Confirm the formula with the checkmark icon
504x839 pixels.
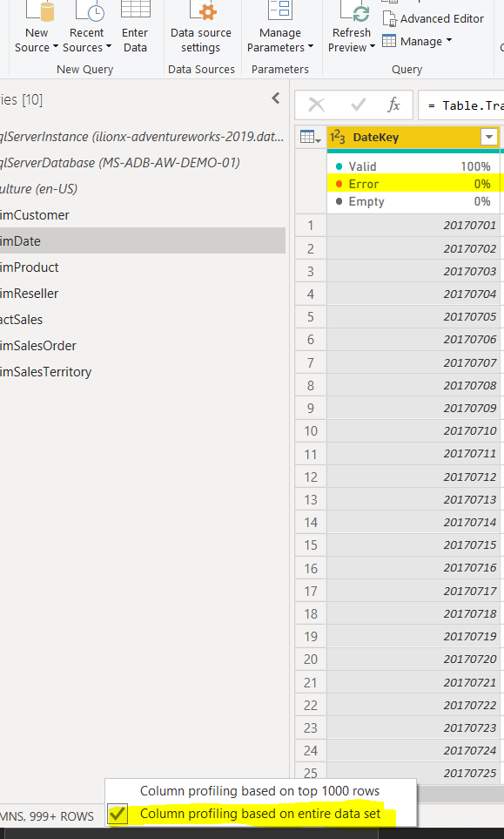[358, 105]
